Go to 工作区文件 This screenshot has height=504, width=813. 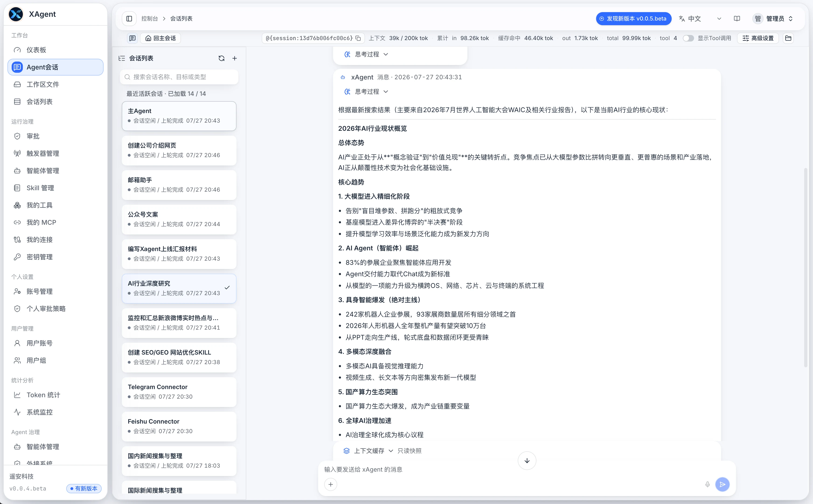click(x=55, y=84)
